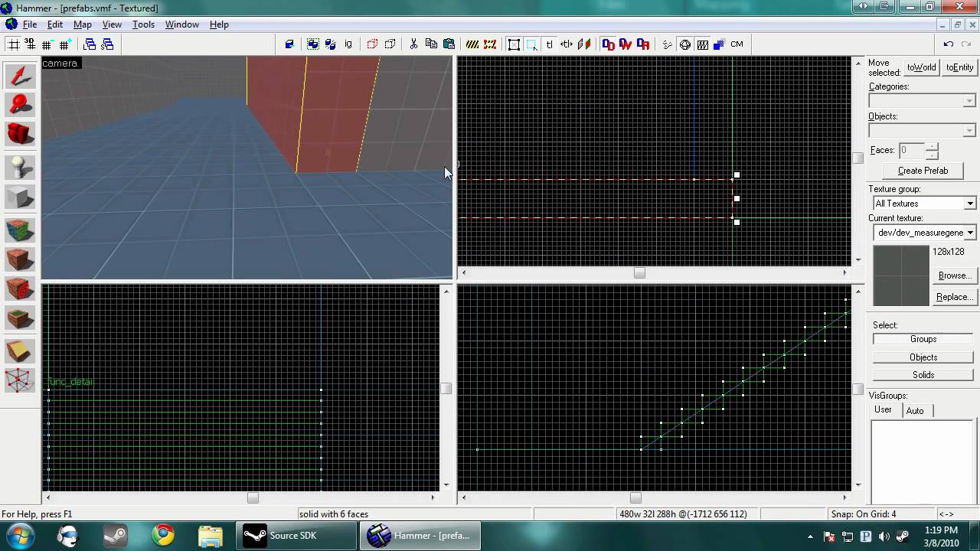Screen dimensions: 980x551
Task: Open the Toggle texture application tool
Action: (x=20, y=230)
